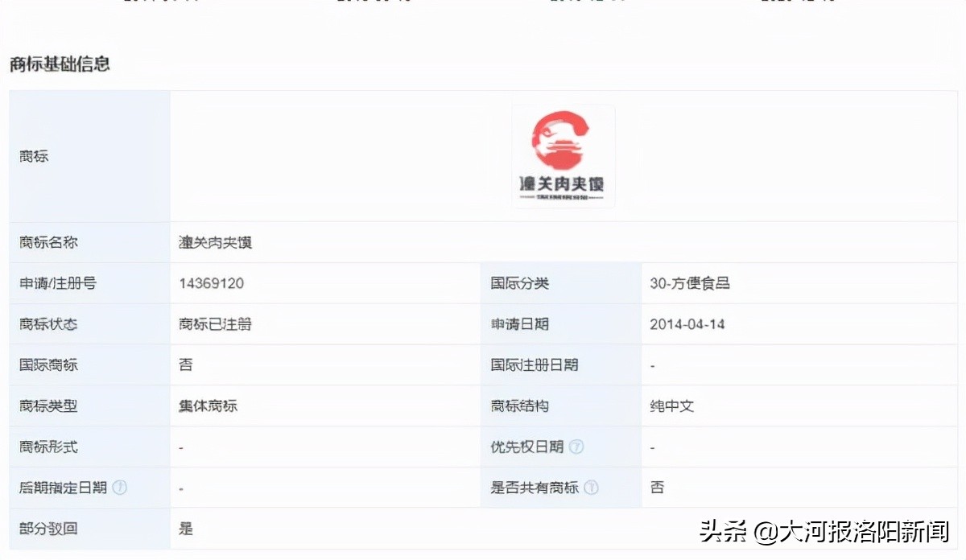The image size is (966, 560).
Task: Click the 申请日期 label cell
Action: [561, 324]
